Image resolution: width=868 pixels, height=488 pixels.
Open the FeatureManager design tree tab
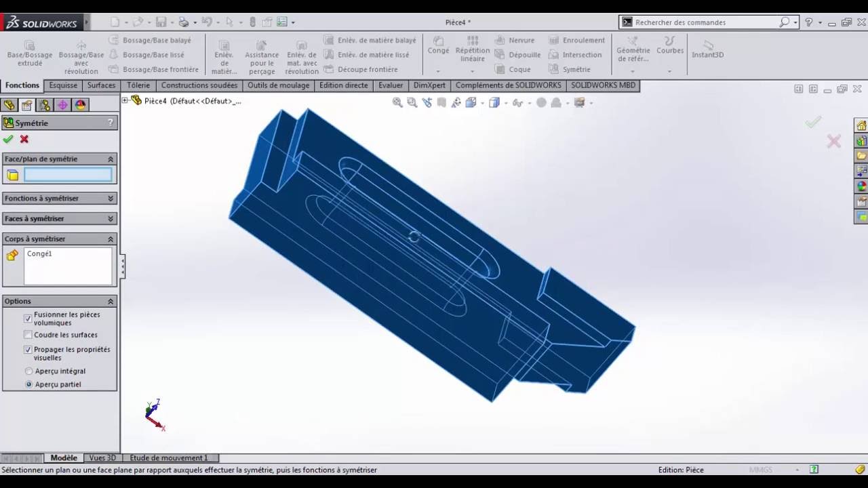(x=9, y=105)
